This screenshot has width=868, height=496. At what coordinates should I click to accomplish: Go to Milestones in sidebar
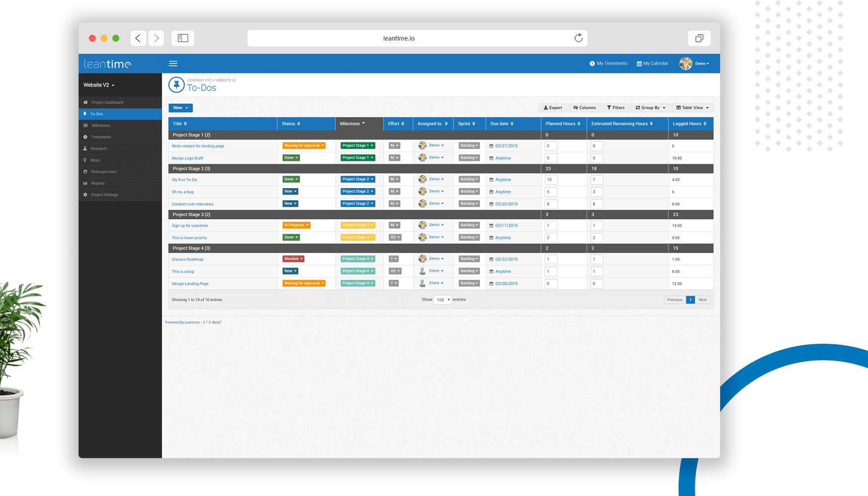point(120,125)
